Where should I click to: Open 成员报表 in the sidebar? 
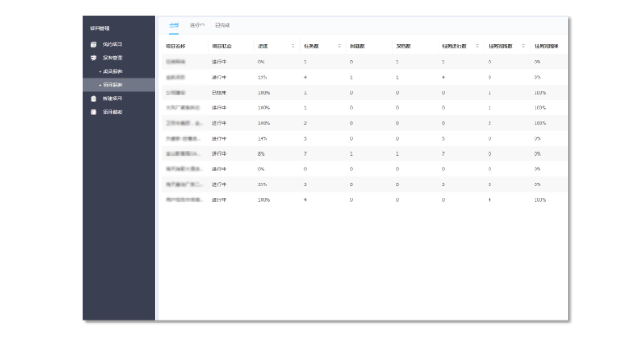(113, 72)
